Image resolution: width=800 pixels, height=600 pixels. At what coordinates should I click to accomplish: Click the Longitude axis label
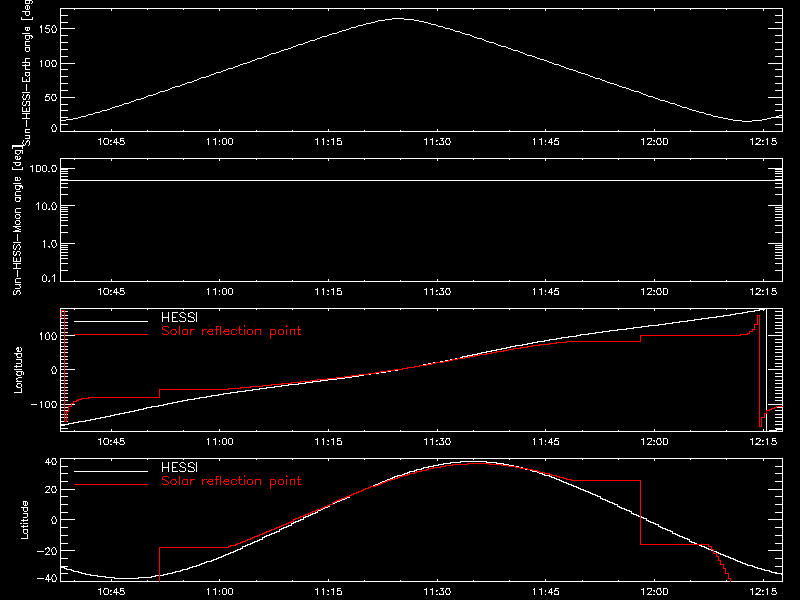pyautogui.click(x=18, y=370)
